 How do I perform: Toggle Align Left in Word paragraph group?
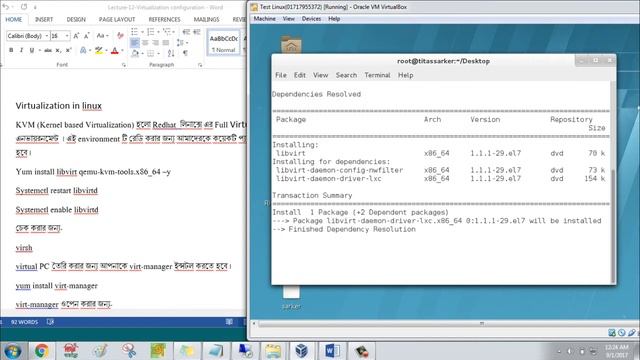[135, 43]
